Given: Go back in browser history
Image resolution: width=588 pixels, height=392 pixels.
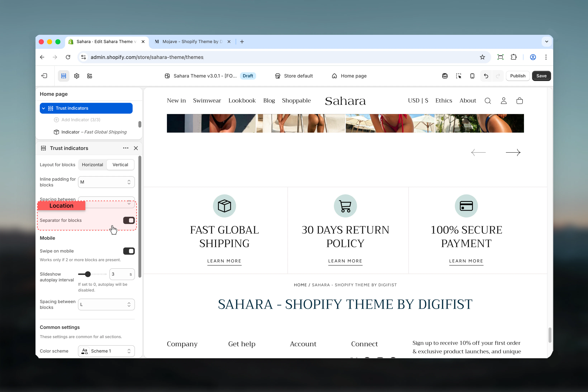Looking at the screenshot, I should pyautogui.click(x=42, y=57).
